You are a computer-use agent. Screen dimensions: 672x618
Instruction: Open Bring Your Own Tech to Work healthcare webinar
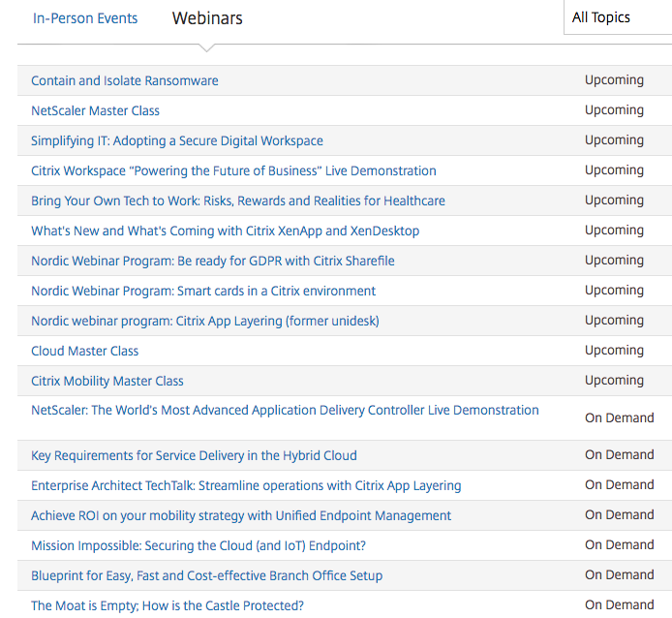tap(238, 201)
